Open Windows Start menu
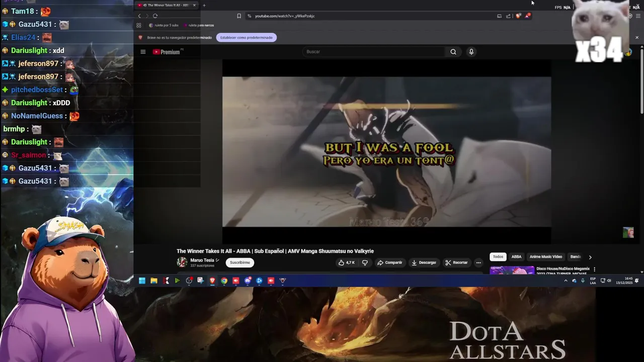644x362 pixels. 142,281
